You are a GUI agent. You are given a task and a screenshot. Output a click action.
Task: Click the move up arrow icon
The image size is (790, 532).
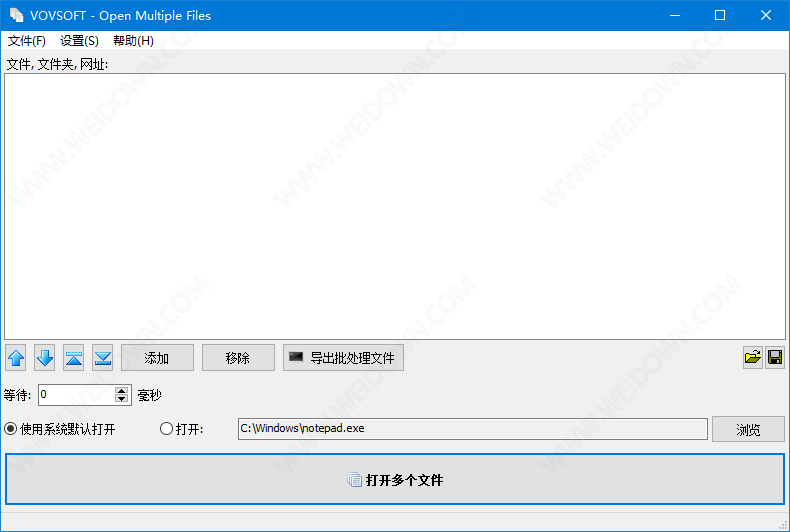tap(16, 358)
